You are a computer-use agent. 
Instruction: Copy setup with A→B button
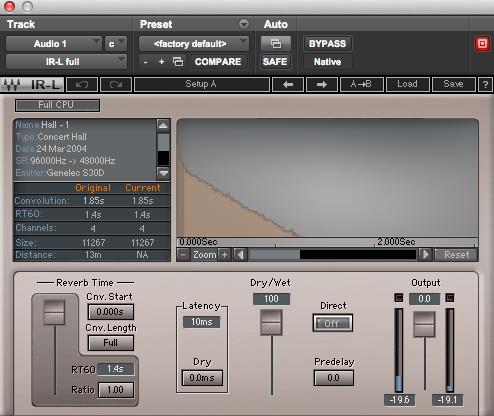(x=362, y=84)
